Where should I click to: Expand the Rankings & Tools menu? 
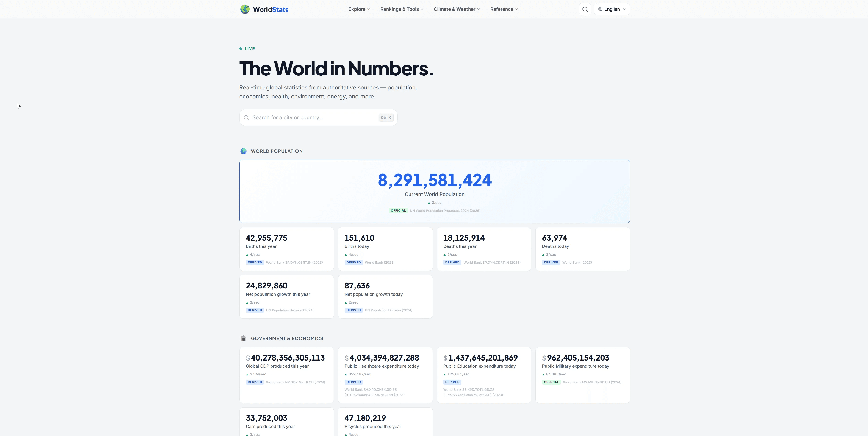402,9
